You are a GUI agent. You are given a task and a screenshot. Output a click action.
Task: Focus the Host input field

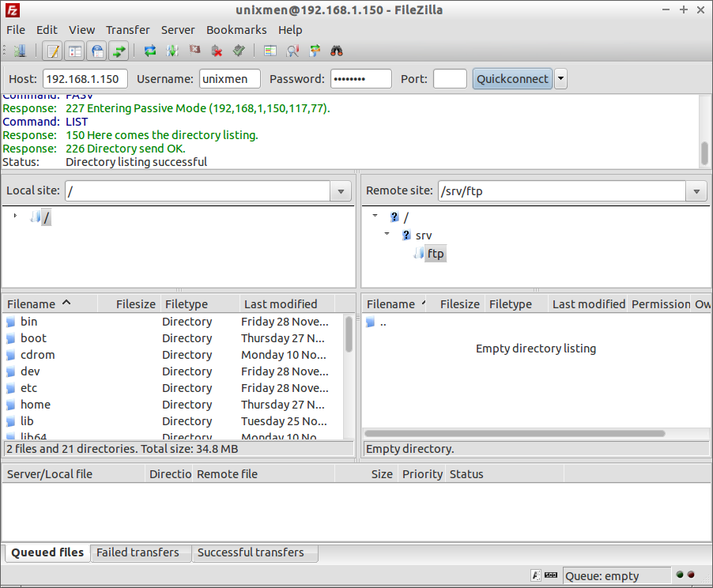[85, 79]
